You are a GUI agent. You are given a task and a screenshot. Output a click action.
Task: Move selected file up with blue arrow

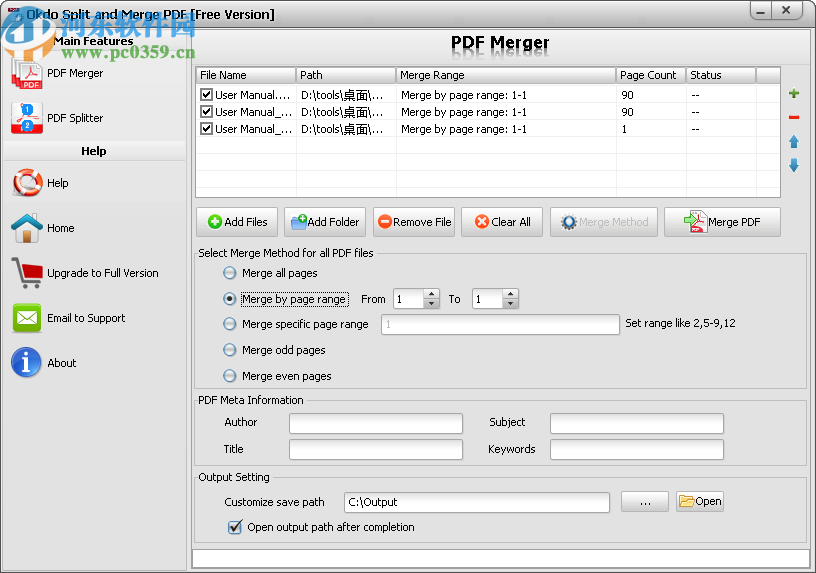[x=794, y=142]
